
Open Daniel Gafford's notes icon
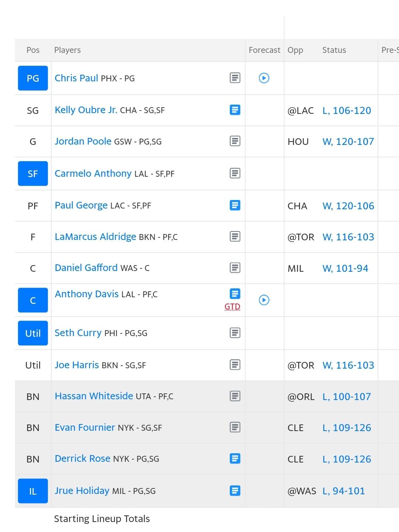tap(235, 267)
